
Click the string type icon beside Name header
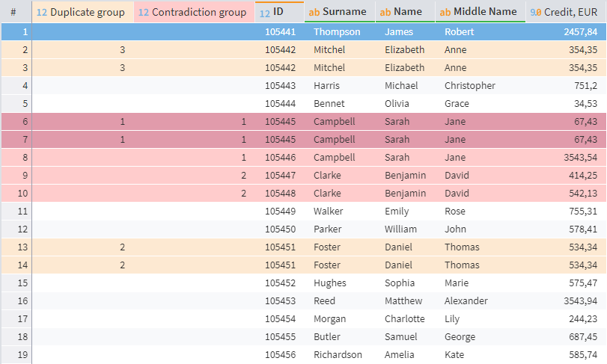point(385,12)
